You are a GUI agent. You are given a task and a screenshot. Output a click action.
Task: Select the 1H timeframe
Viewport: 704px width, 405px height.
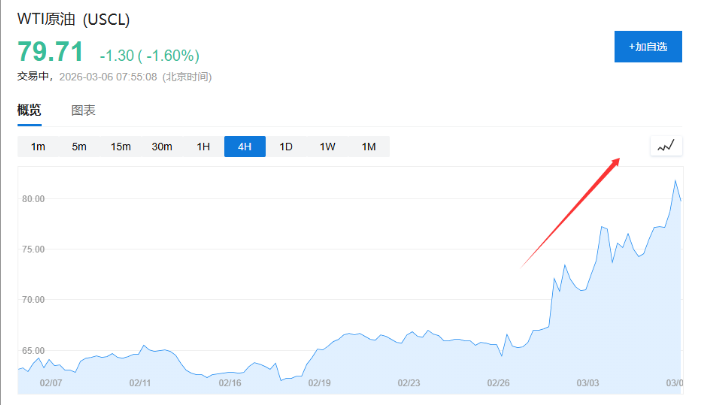[x=203, y=147]
